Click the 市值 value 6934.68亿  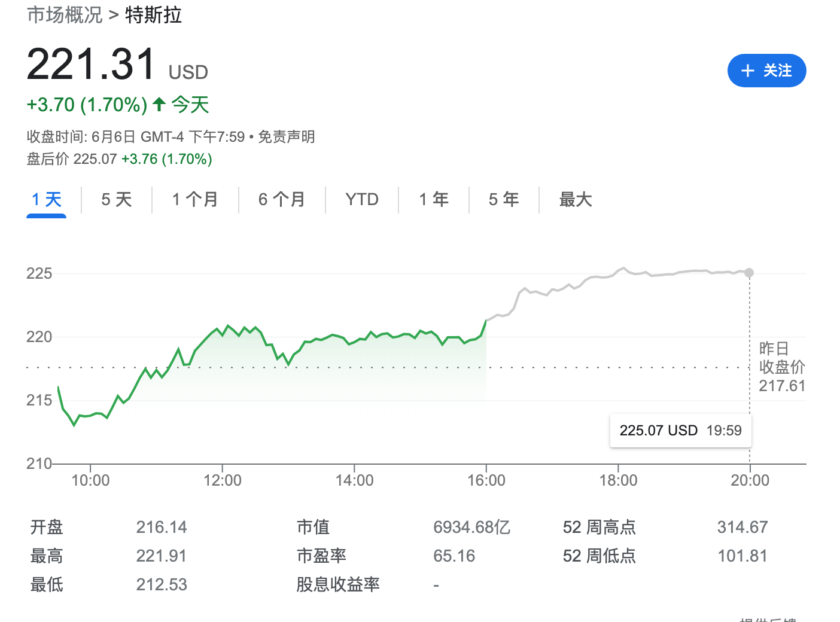[472, 528]
